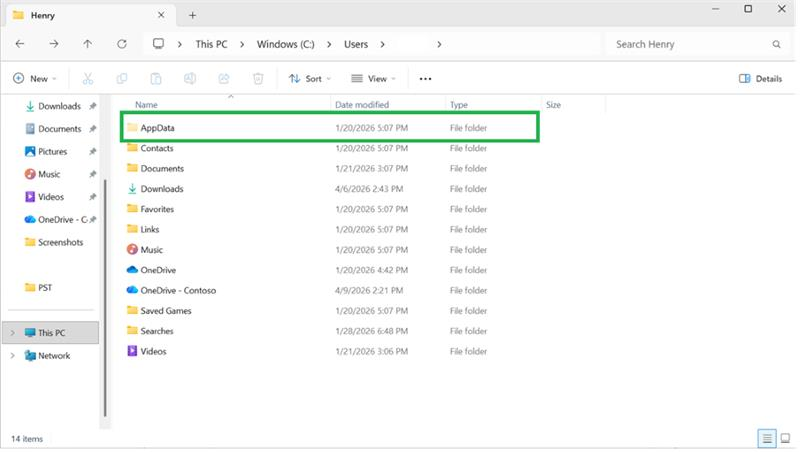Expand chevron after Users in address bar
800x452 pixels.
382,44
